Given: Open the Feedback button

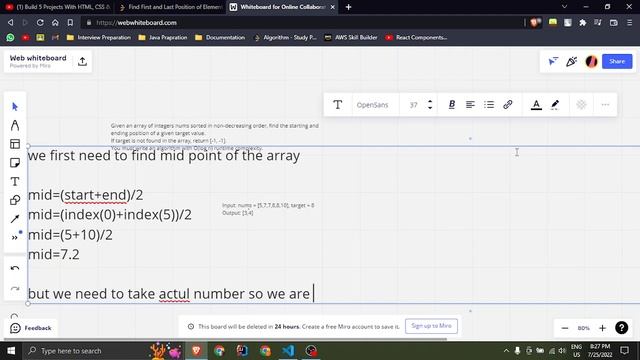Looking at the screenshot, I should click(x=31, y=328).
